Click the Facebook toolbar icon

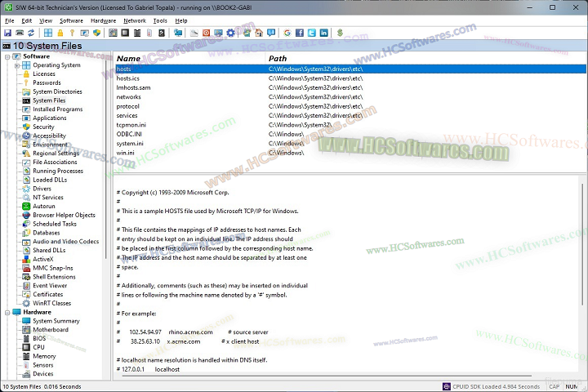(x=300, y=33)
